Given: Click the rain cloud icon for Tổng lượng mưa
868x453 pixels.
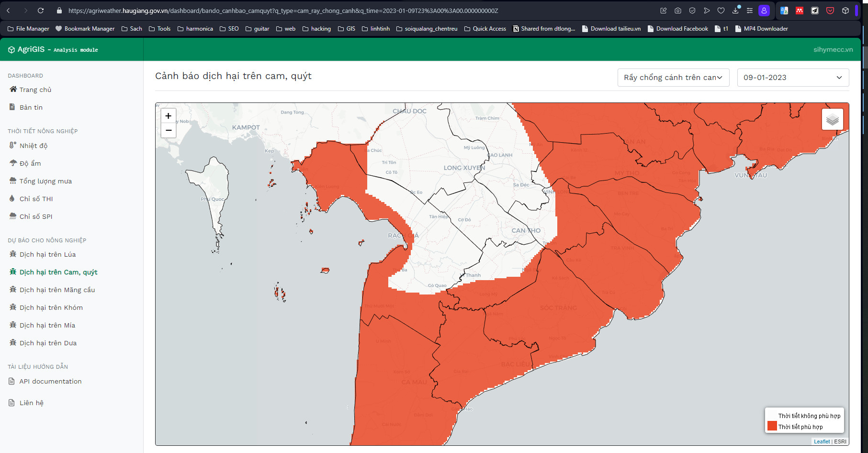Looking at the screenshot, I should (x=13, y=181).
